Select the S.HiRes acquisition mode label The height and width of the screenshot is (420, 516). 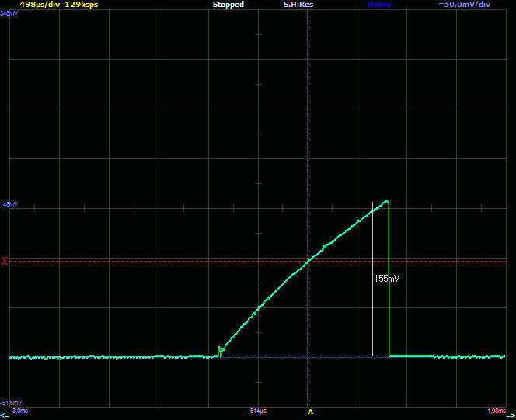(298, 5)
